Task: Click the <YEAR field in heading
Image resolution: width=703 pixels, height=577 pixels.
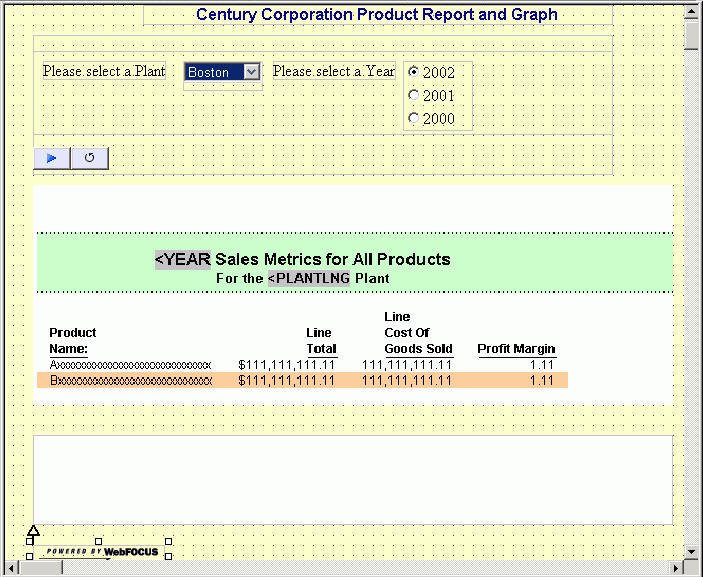Action: coord(182,259)
